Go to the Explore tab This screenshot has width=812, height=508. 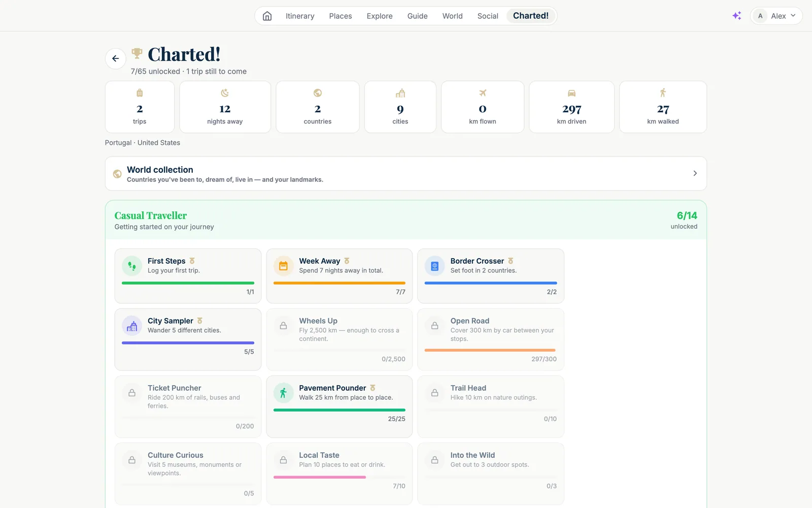pyautogui.click(x=380, y=16)
